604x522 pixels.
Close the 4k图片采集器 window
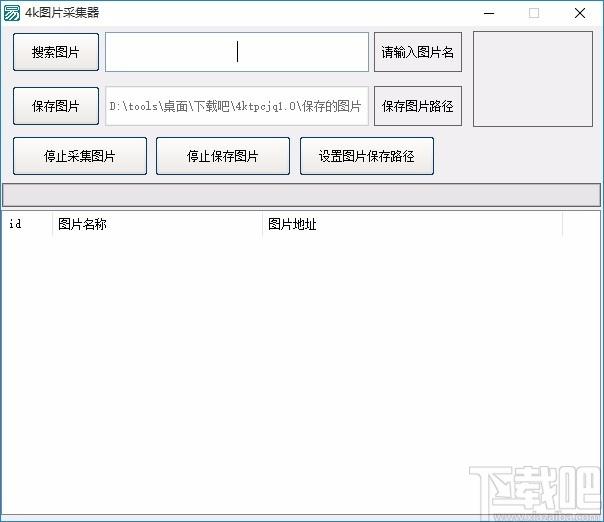point(580,13)
